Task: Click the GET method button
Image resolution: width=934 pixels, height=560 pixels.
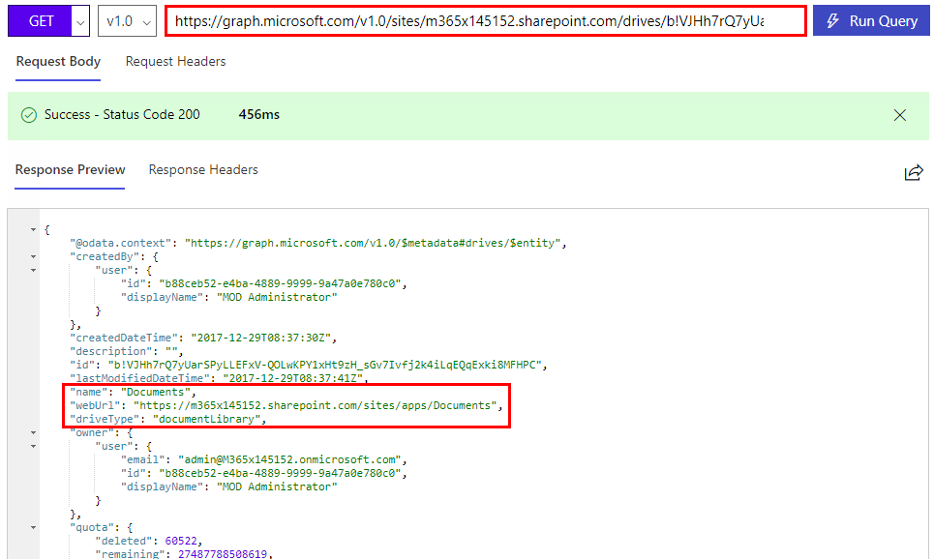Action: point(40,21)
